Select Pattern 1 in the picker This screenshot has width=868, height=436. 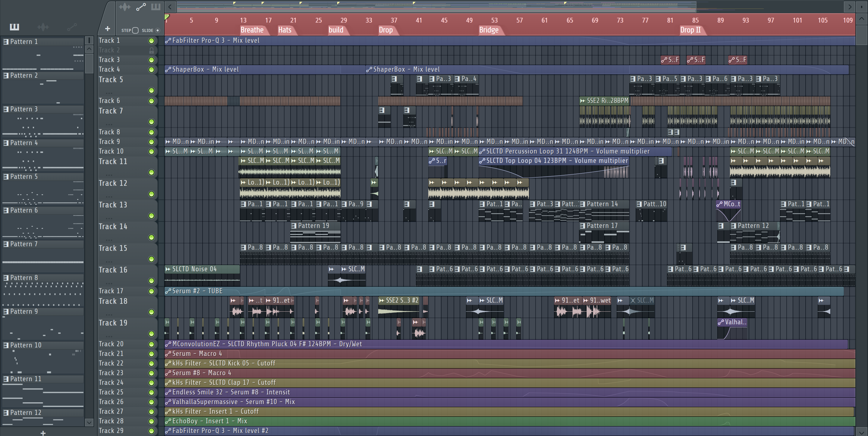point(43,42)
